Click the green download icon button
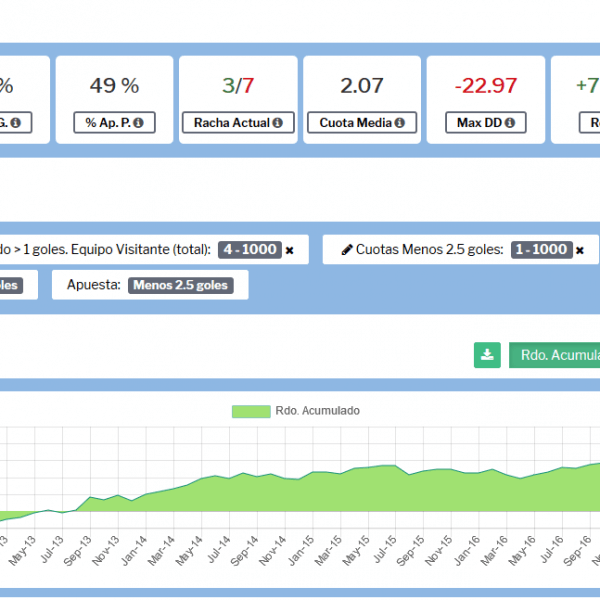This screenshot has height=600, width=600. 487,355
